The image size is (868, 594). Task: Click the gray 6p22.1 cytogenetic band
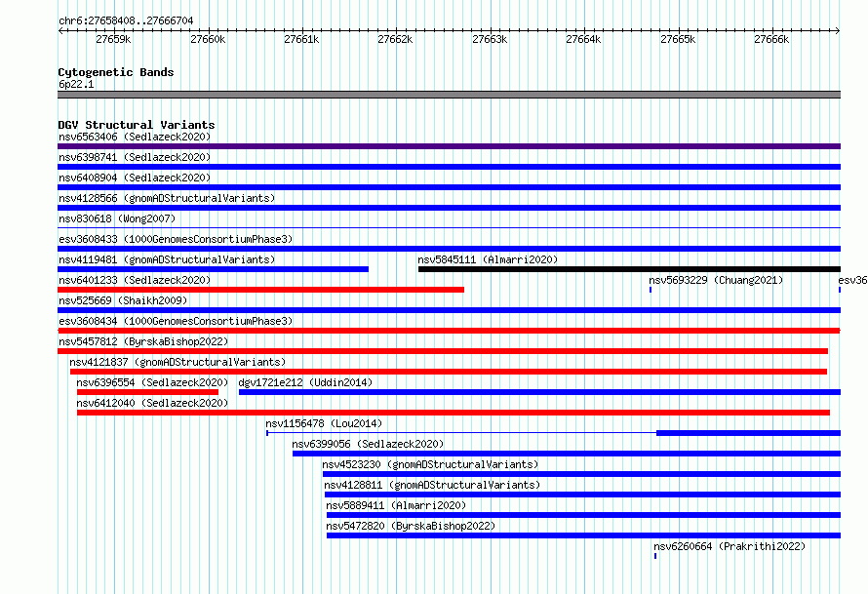(449, 95)
